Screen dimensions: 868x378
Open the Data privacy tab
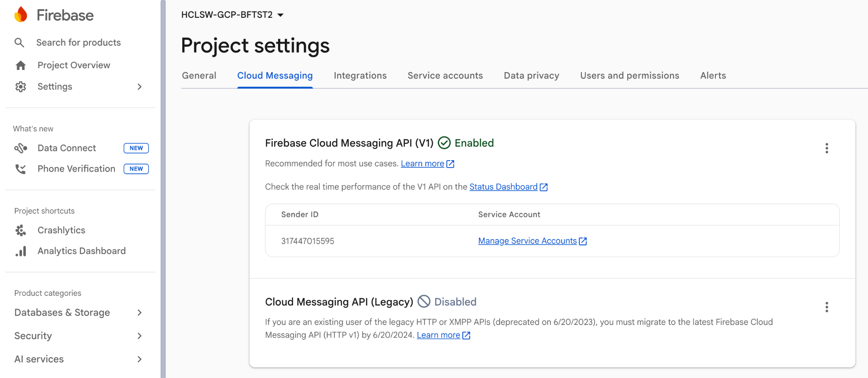tap(531, 75)
